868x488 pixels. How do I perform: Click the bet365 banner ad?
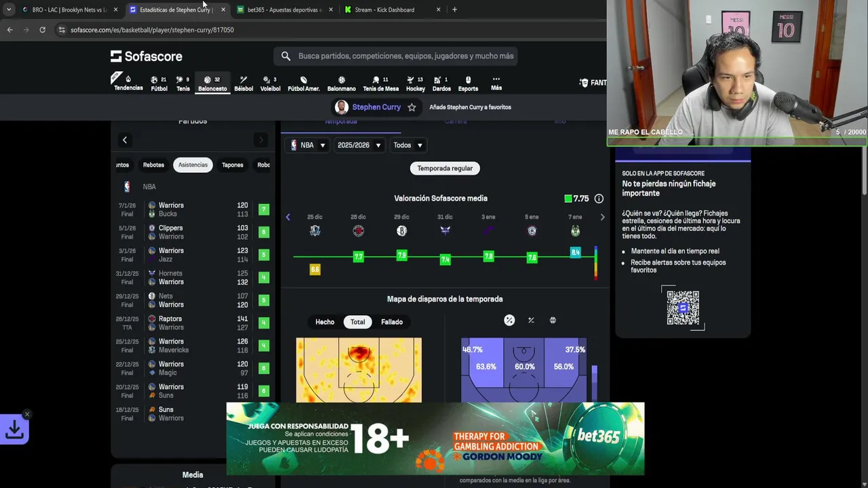[x=435, y=439]
